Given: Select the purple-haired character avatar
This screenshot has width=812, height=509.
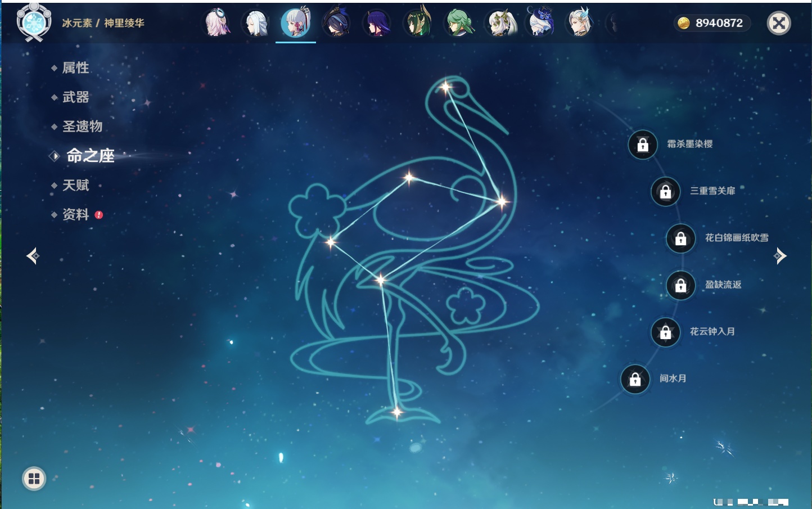Looking at the screenshot, I should point(377,23).
